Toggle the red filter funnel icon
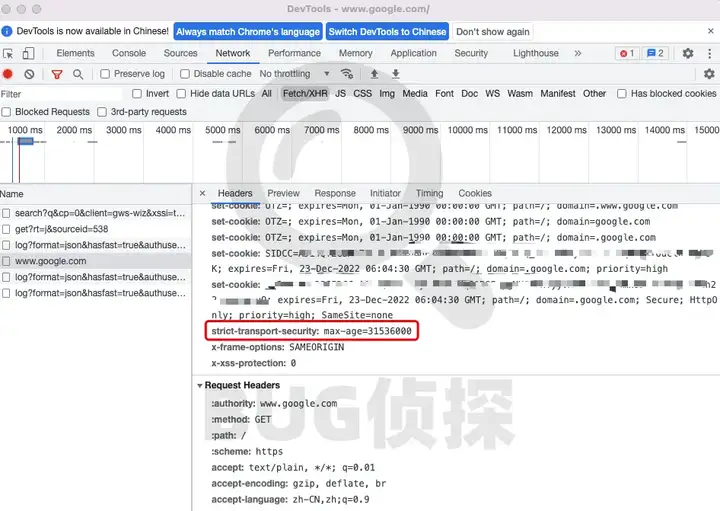The width and height of the screenshot is (720, 511). click(57, 74)
